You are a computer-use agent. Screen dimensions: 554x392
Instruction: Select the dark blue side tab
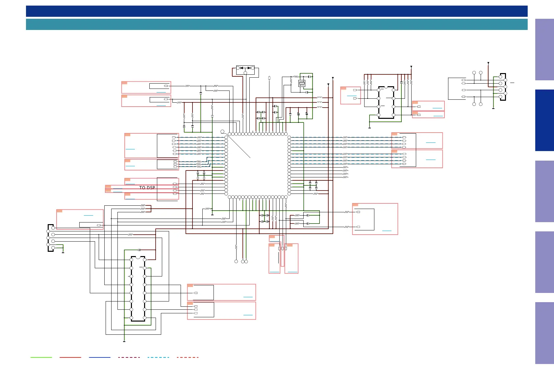click(544, 120)
